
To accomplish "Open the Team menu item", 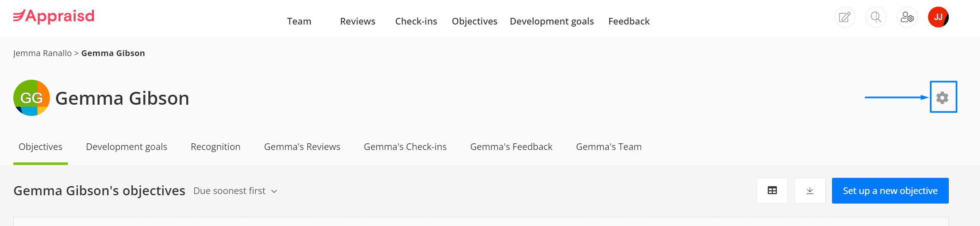I will pyautogui.click(x=299, y=21).
